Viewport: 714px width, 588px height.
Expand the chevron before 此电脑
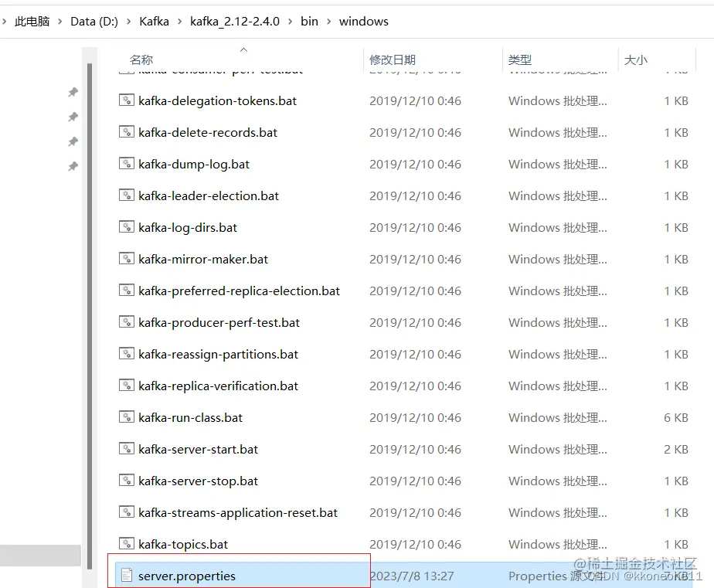click(x=4, y=22)
